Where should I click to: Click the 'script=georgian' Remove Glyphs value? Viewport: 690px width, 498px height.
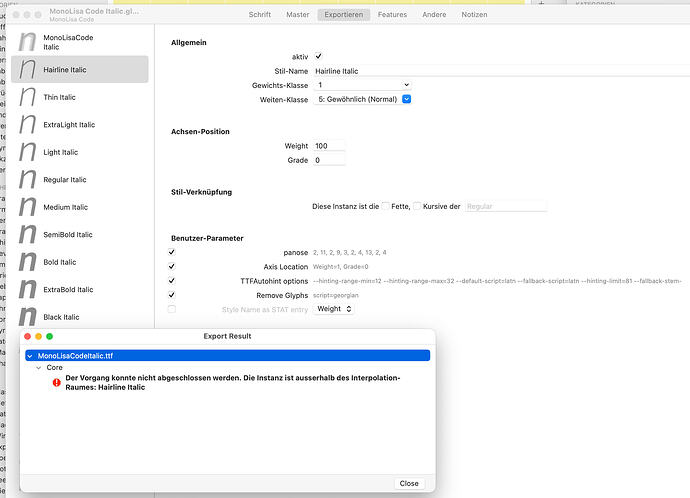pyautogui.click(x=336, y=295)
